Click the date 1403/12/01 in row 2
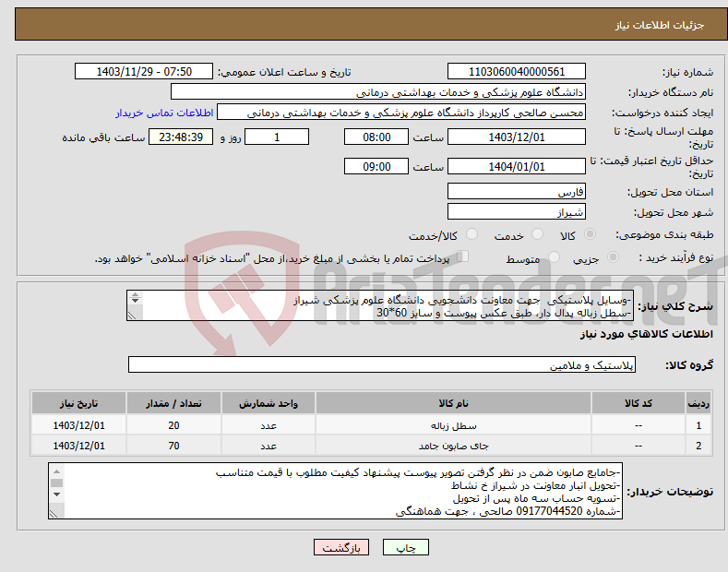 coord(79,446)
